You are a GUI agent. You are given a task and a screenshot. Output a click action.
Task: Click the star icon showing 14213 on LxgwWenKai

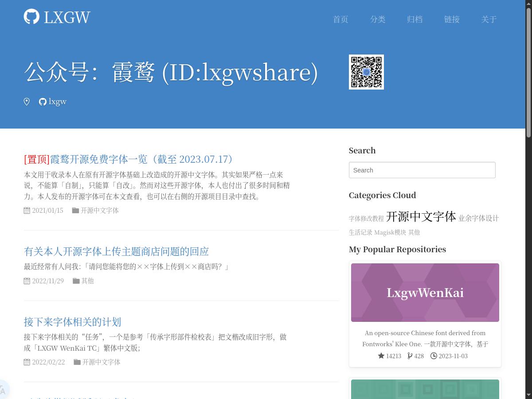coord(381,356)
